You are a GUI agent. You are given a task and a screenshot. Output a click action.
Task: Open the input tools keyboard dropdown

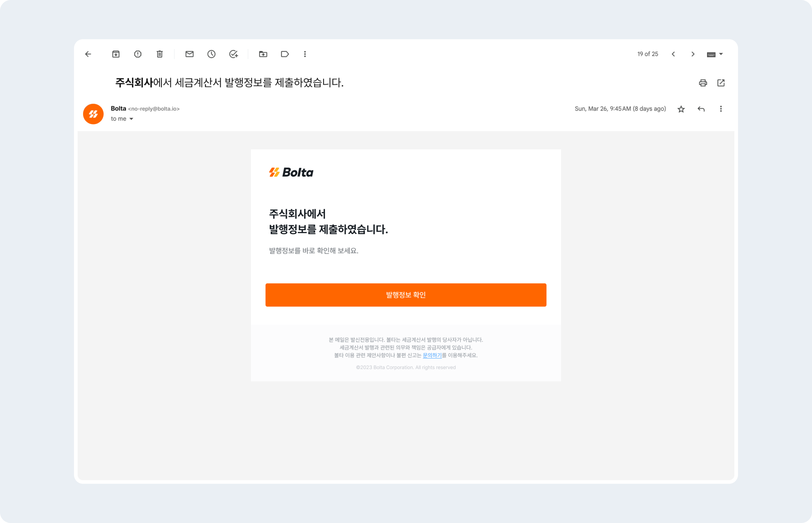point(715,54)
